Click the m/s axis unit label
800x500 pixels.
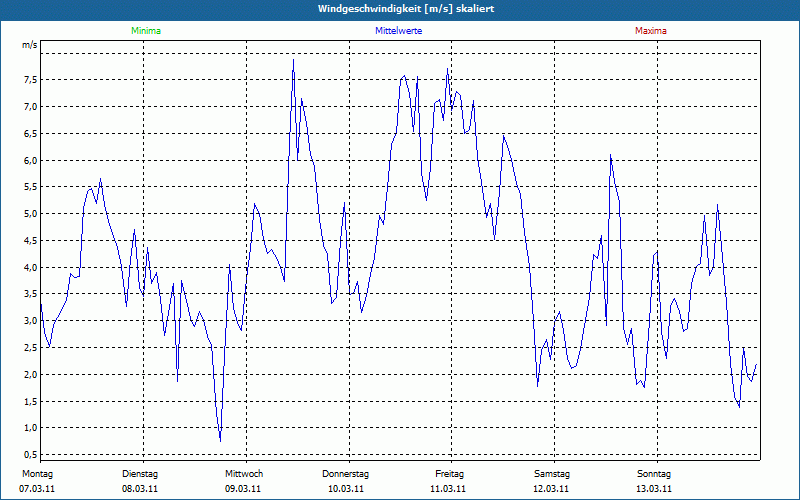30,45
